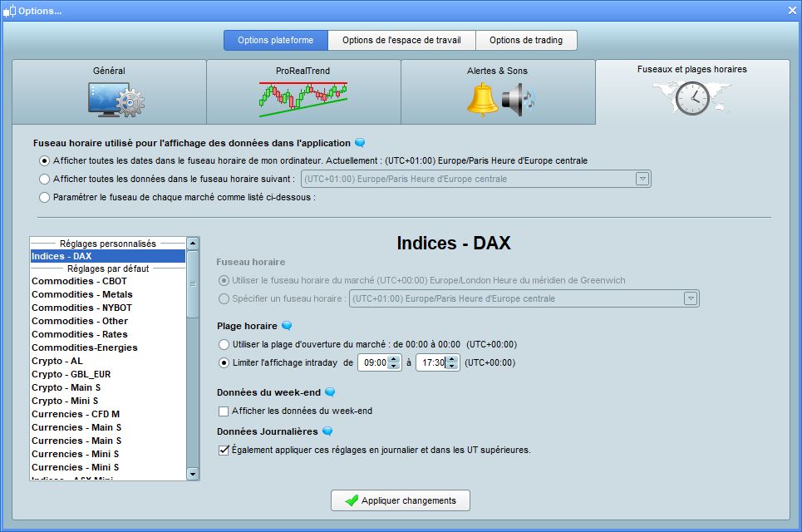The height and width of the screenshot is (532, 802).
Task: Switch to Options de l'espace de travail
Action: tap(401, 41)
